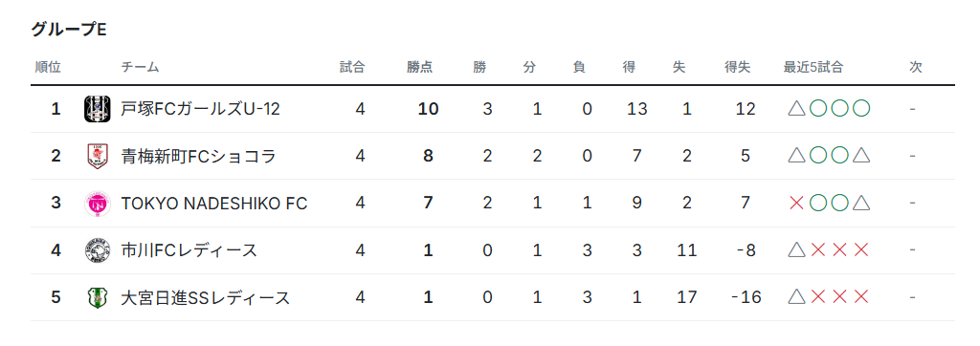Click last triangle draw icon for 青梅新町FCショコラ
This screenshot has width=980, height=346.
861,156
